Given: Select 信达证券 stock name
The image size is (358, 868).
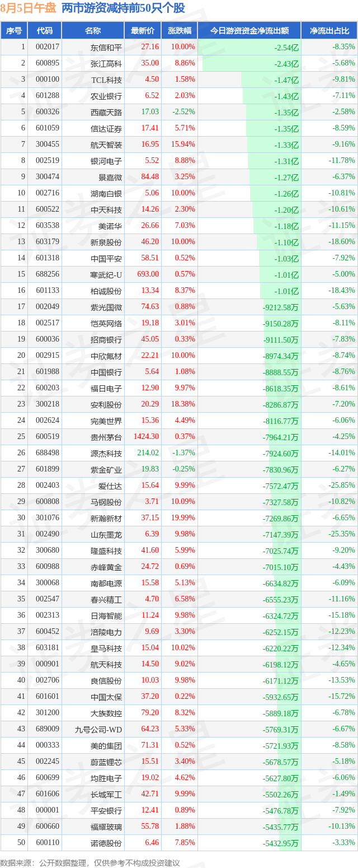Looking at the screenshot, I should click(106, 128).
